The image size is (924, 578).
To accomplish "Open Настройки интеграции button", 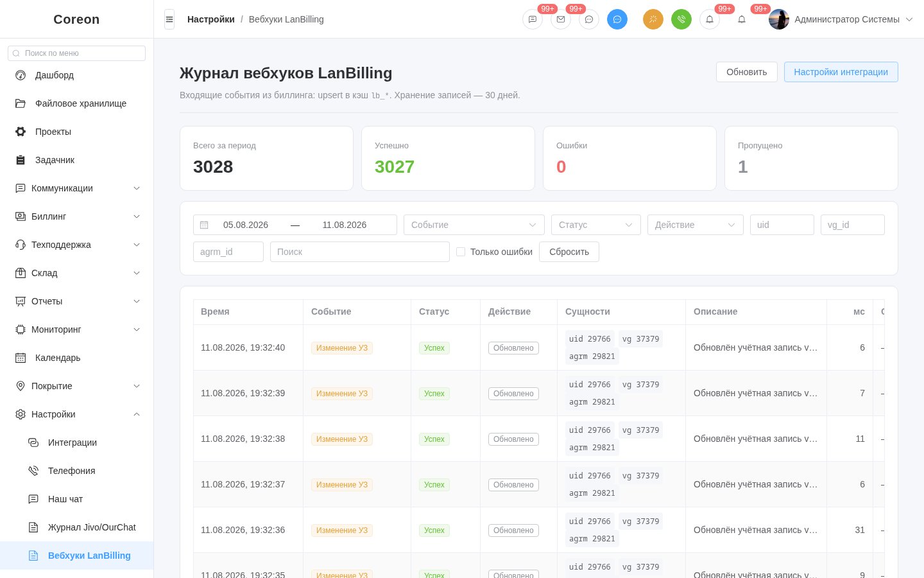I will pos(841,72).
